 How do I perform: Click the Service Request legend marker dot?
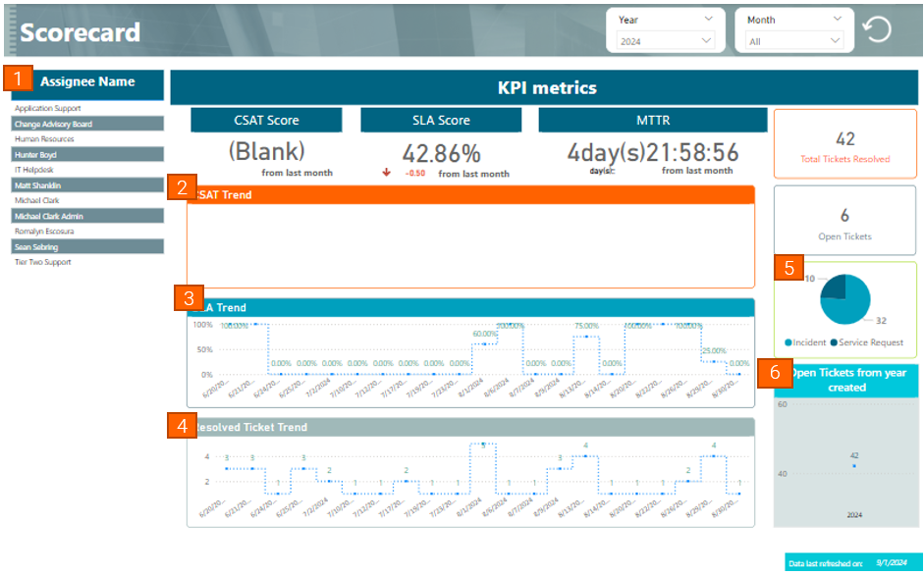[x=836, y=342]
